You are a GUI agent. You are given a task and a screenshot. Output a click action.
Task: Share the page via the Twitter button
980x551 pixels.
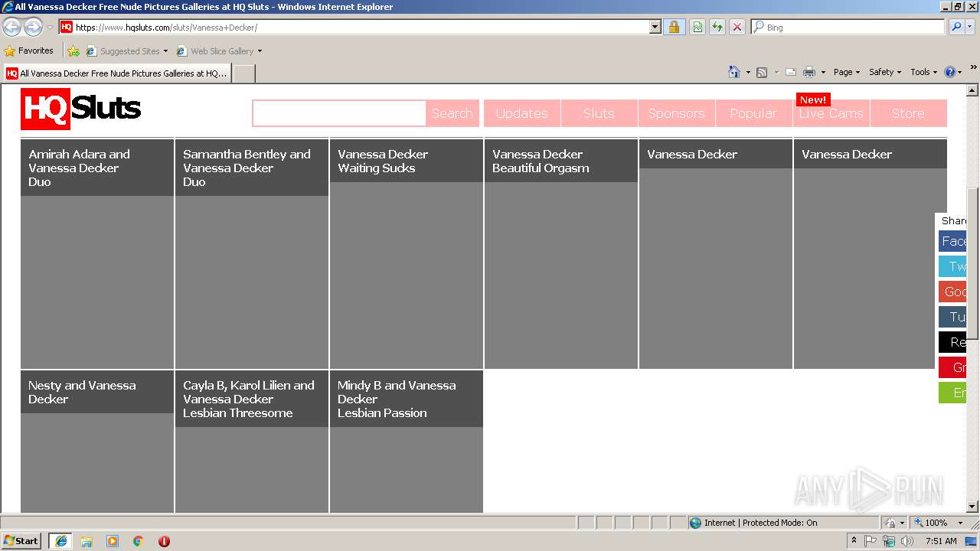click(x=952, y=266)
